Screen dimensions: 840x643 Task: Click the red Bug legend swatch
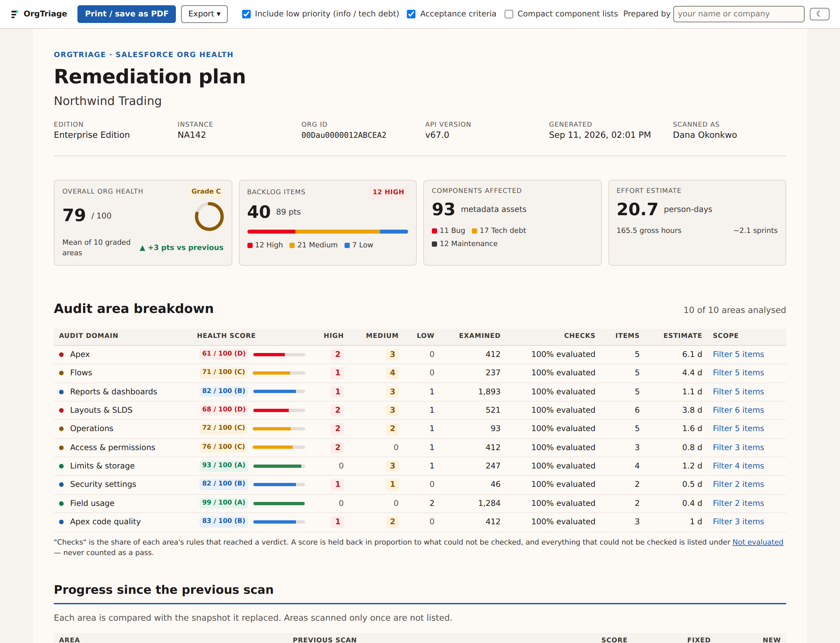click(x=434, y=231)
